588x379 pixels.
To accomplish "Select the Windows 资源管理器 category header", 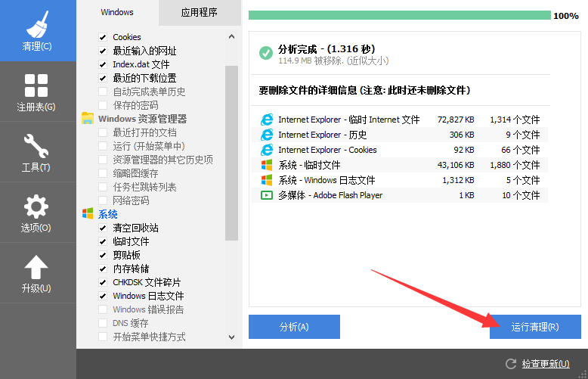I will point(142,119).
